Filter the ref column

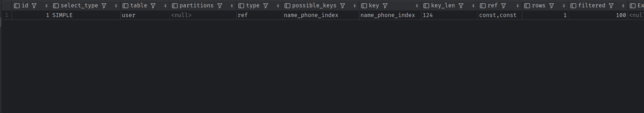click(x=504, y=6)
